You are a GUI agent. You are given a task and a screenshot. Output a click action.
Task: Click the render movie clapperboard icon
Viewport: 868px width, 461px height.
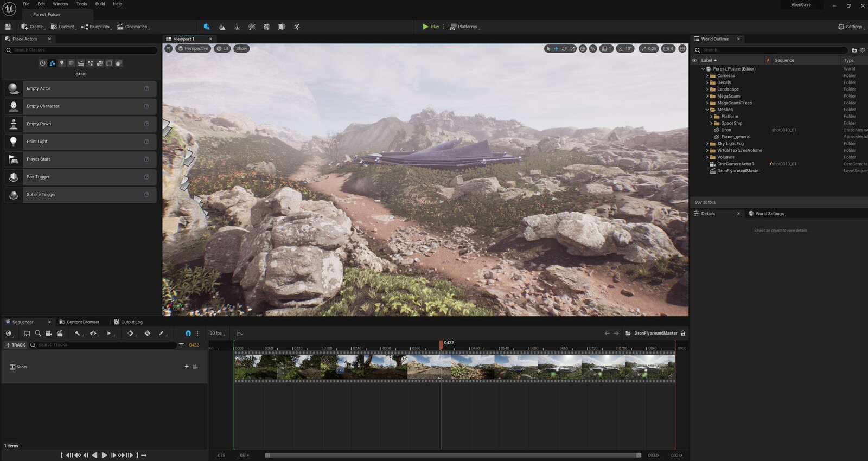click(x=60, y=334)
